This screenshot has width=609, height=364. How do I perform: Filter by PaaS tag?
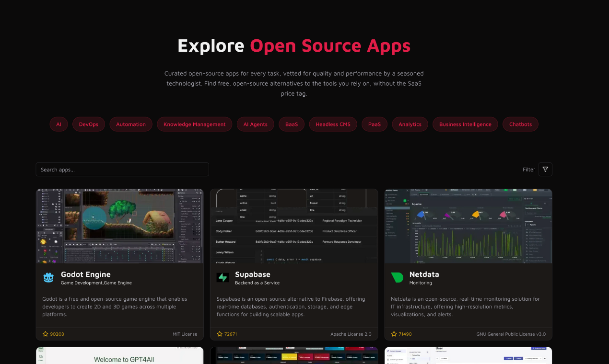pos(375,124)
